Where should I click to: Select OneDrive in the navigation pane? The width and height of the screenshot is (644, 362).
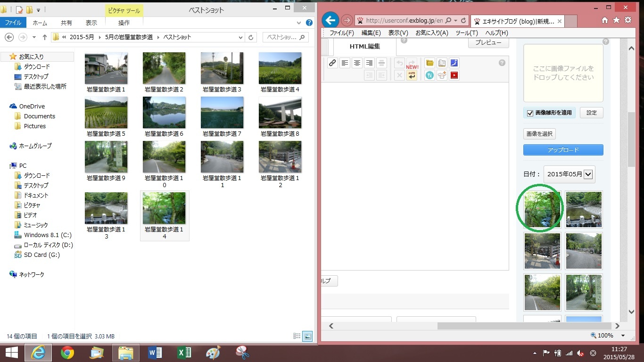32,107
